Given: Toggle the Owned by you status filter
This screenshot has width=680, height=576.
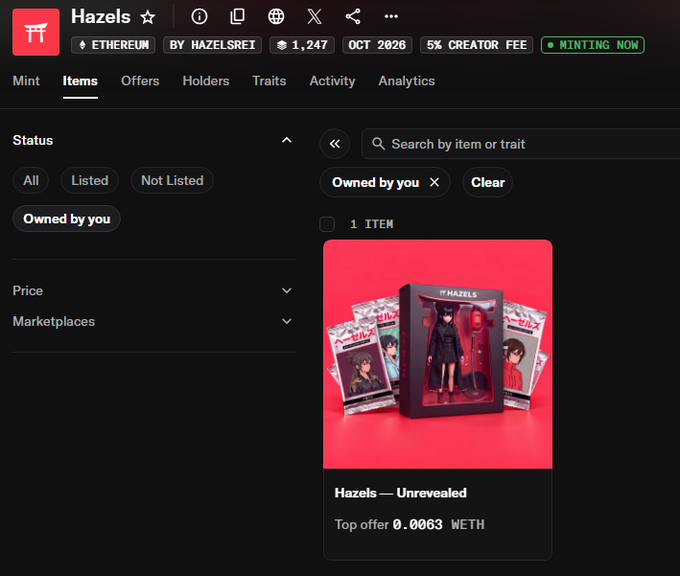Looking at the screenshot, I should tap(67, 219).
